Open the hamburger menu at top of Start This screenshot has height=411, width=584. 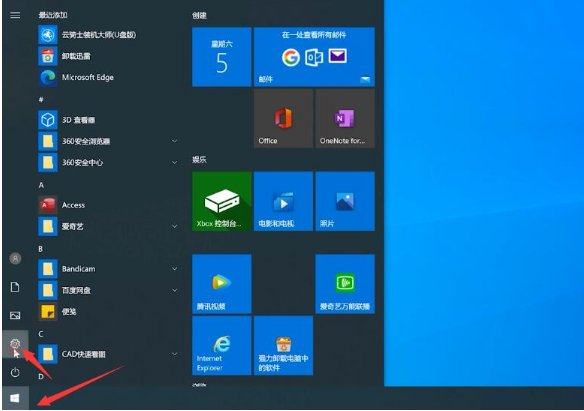click(x=15, y=15)
